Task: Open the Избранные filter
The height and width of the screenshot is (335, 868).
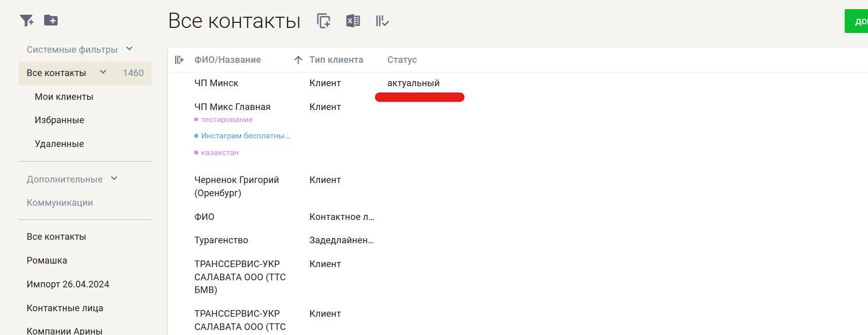Action: coord(59,120)
